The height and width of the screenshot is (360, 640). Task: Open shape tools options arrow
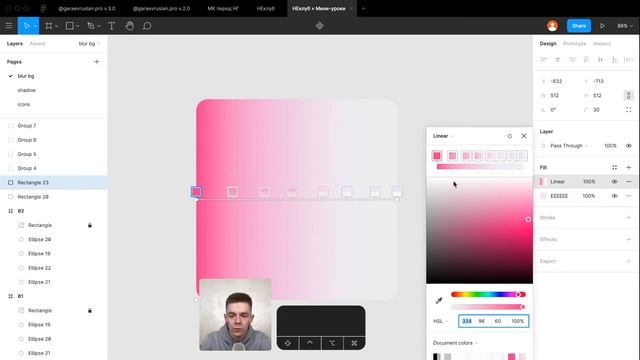(x=78, y=26)
